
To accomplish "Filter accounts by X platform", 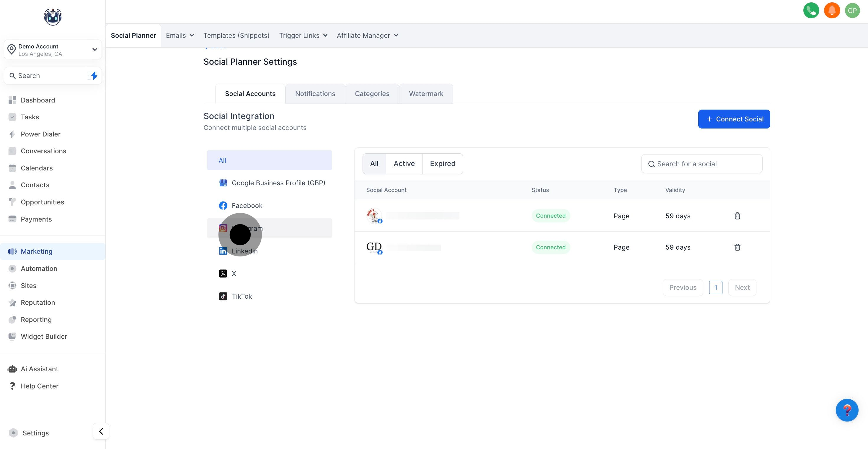I will pos(233,273).
